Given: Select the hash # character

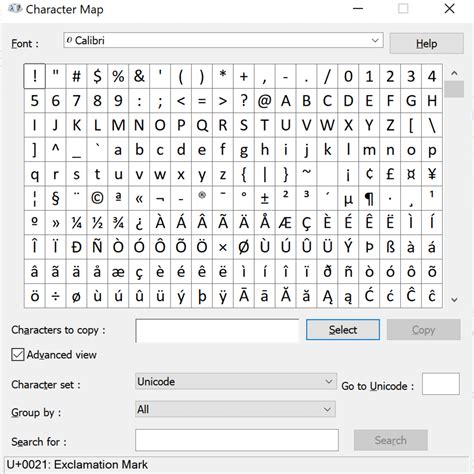Looking at the screenshot, I should point(76,76).
